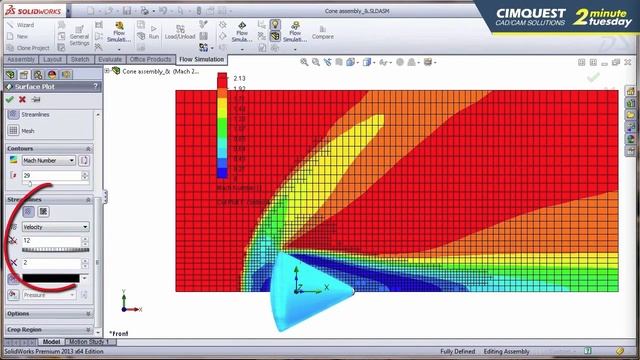Screen dimensions: 640x360
Task: Click the Apply Scene icon
Action: (x=413, y=62)
